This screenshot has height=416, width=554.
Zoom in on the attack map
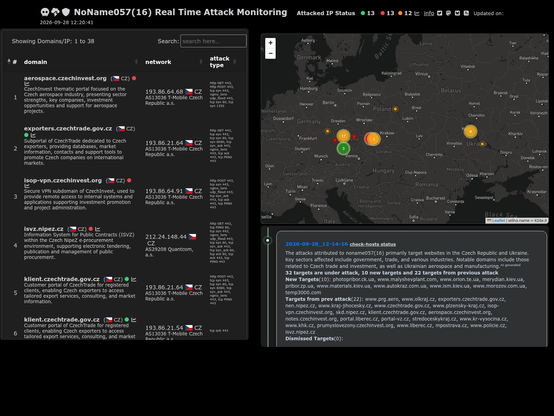pyautogui.click(x=270, y=42)
